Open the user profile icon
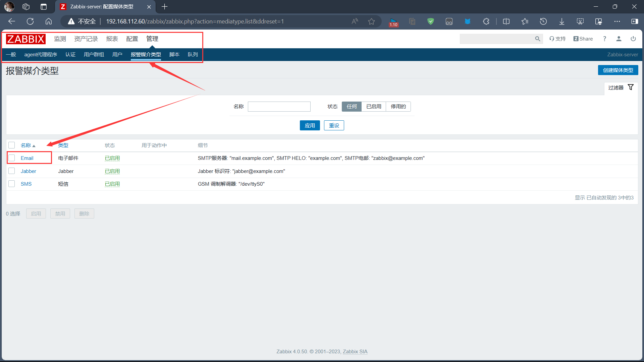 [x=619, y=39]
